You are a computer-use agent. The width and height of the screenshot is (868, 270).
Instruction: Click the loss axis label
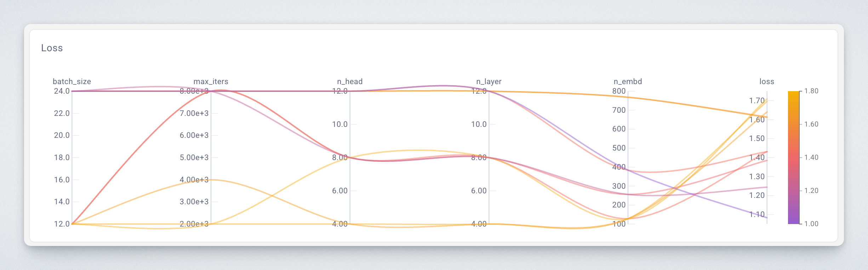pyautogui.click(x=767, y=82)
